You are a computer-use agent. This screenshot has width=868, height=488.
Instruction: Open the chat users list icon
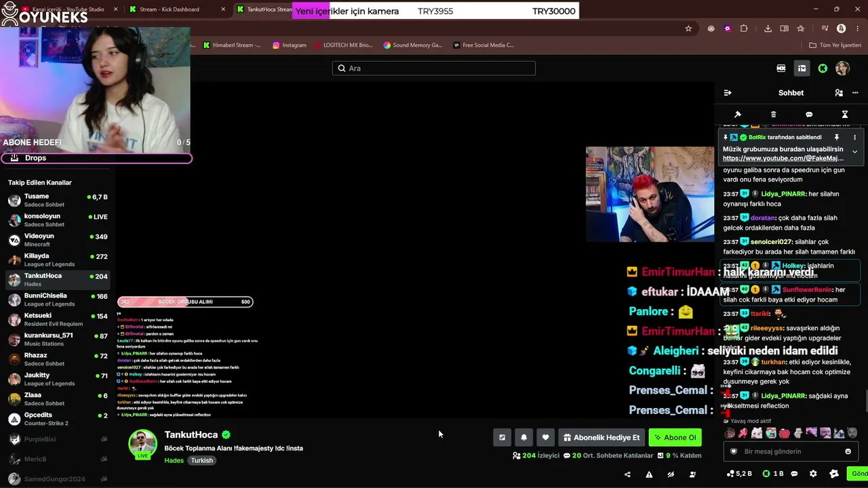pos(839,93)
